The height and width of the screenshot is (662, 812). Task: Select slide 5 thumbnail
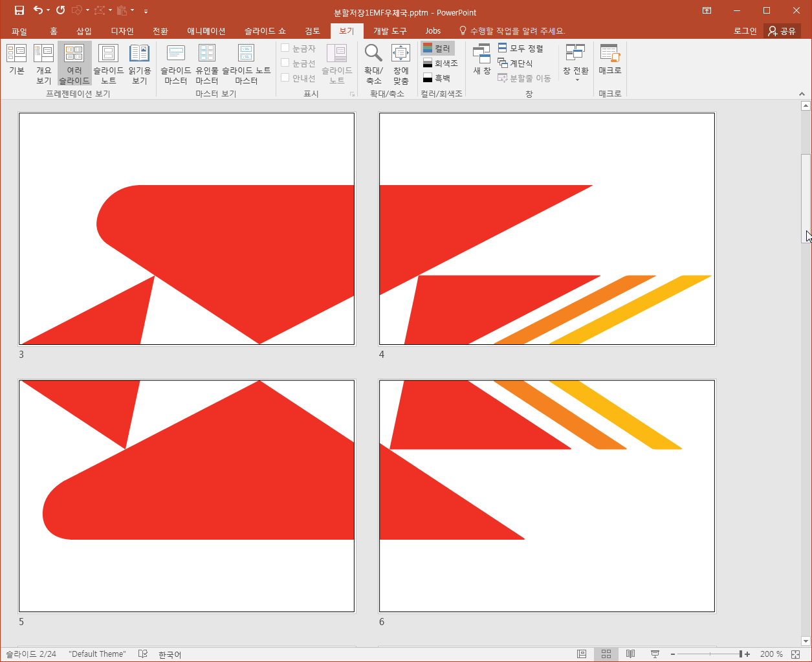[x=187, y=496]
